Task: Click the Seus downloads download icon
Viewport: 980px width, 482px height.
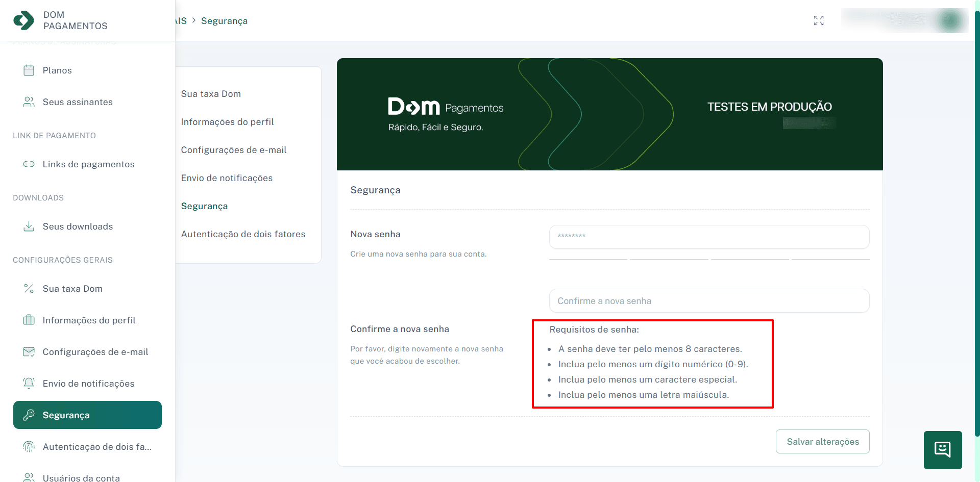Action: [29, 226]
